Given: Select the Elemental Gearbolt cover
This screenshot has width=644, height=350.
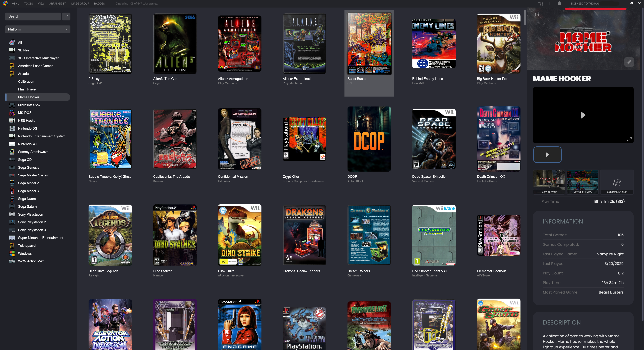Looking at the screenshot, I should (x=498, y=235).
